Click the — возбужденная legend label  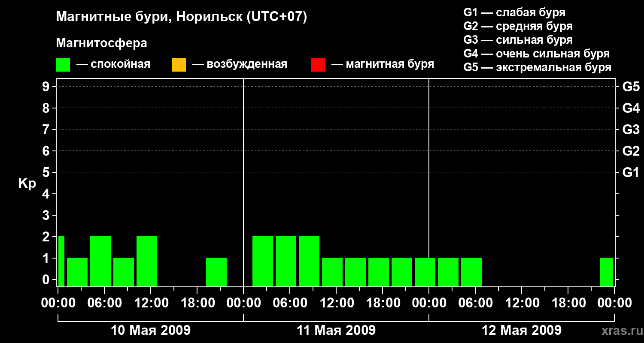tap(240, 65)
